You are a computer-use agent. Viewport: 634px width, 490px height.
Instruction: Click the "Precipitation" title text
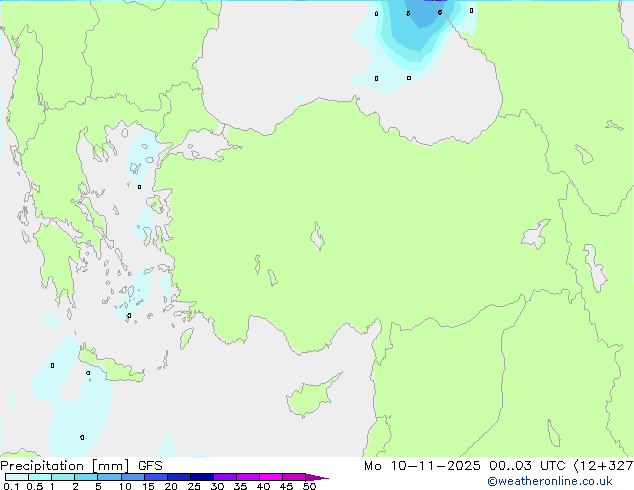pyautogui.click(x=42, y=466)
